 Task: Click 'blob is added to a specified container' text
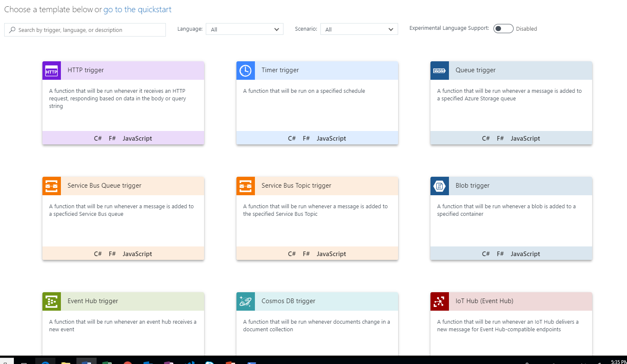click(506, 210)
